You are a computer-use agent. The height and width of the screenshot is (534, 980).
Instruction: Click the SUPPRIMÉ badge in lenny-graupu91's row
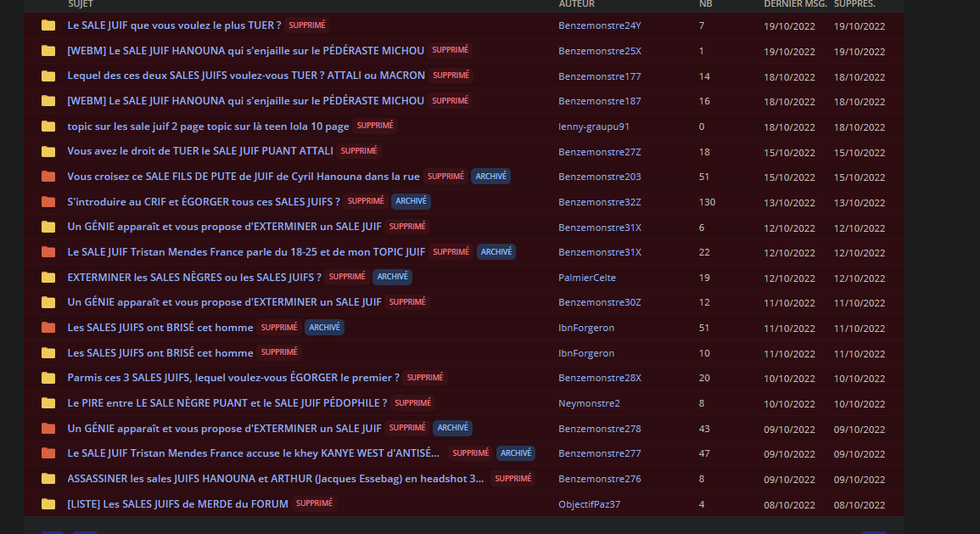point(375,126)
